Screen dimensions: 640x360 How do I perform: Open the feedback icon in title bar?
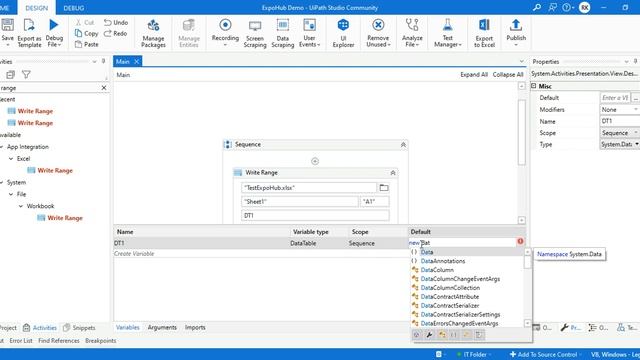tap(552, 7)
